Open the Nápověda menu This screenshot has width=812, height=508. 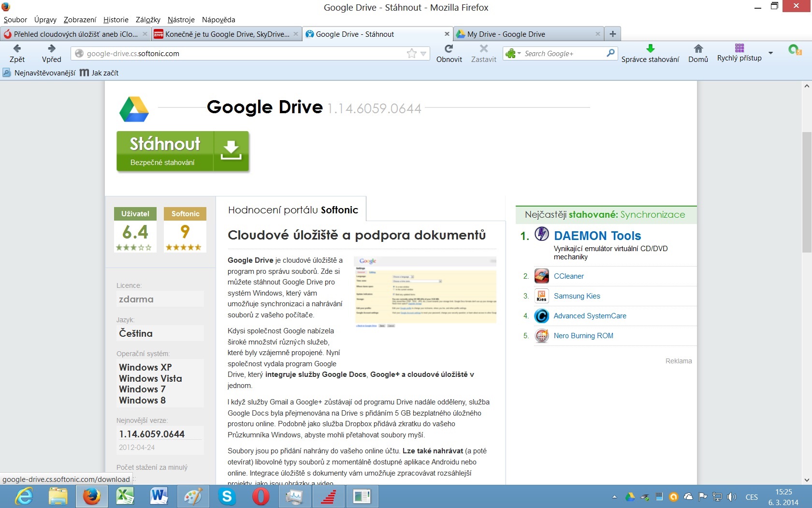(218, 20)
